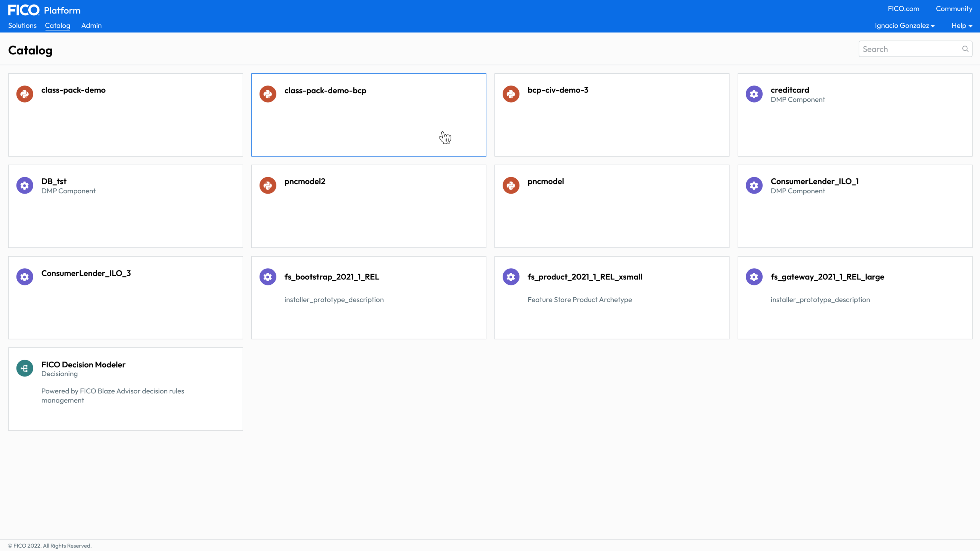
Task: Click the Feature Store Product Archetype description
Action: [x=580, y=300]
